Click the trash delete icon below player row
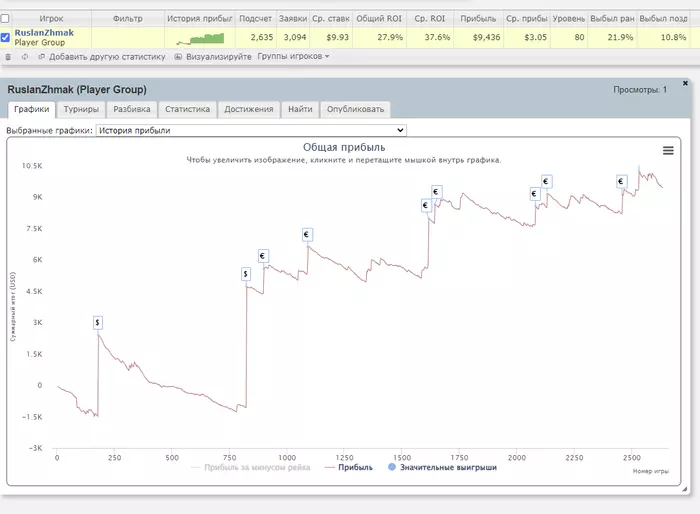 [x=8, y=57]
